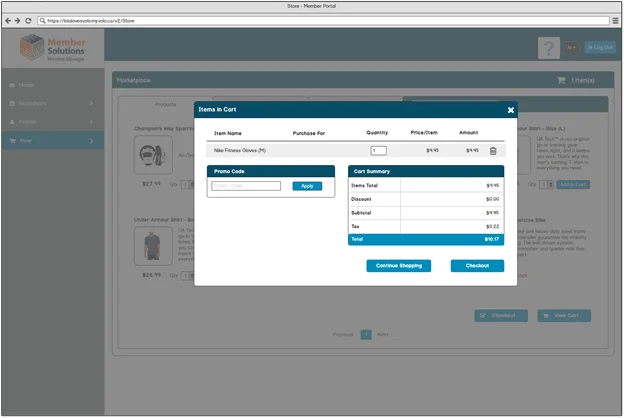
Task: Click background Checkout button on Marketplace page
Action: (501, 316)
